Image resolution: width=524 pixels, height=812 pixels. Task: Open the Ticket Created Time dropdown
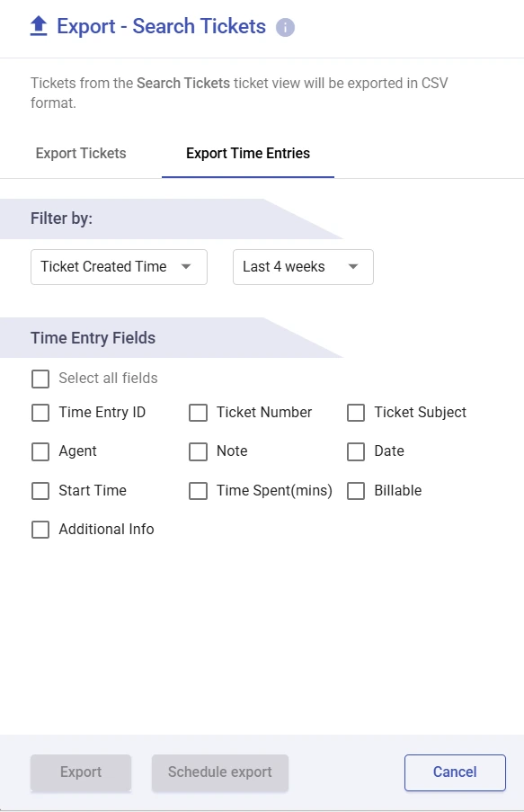pyautogui.click(x=119, y=267)
